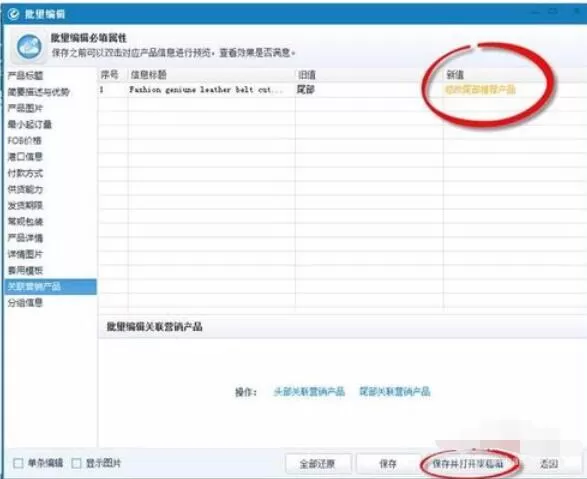
Task: Click row number 1 in the 序号 column
Action: point(101,90)
